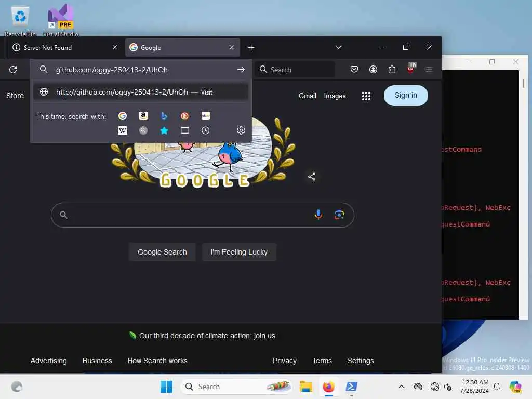Open the Store link
The height and width of the screenshot is (399, 532).
click(15, 96)
